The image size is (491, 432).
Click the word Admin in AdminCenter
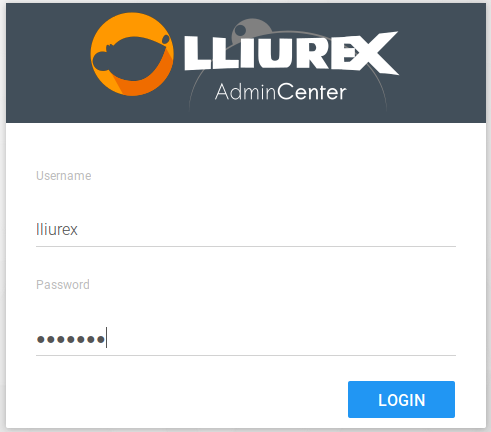click(246, 92)
